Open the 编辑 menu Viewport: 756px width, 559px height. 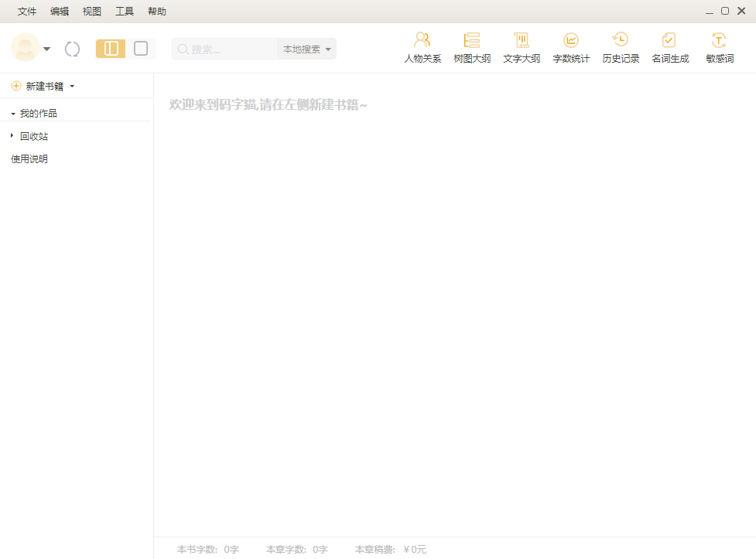coord(60,11)
